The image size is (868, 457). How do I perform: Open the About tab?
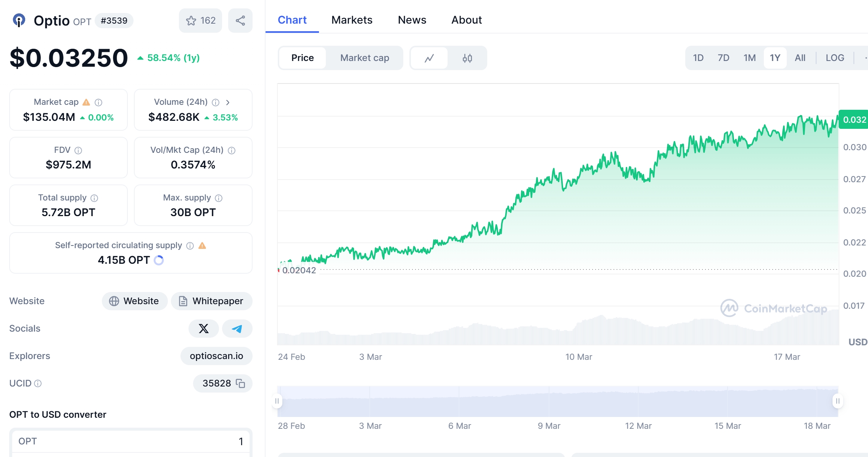(467, 20)
